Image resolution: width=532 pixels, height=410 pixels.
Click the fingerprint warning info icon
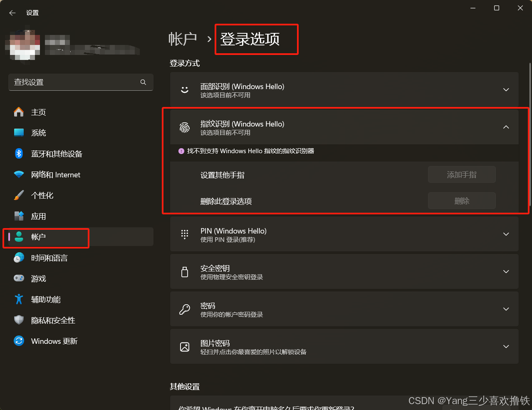[x=181, y=151]
